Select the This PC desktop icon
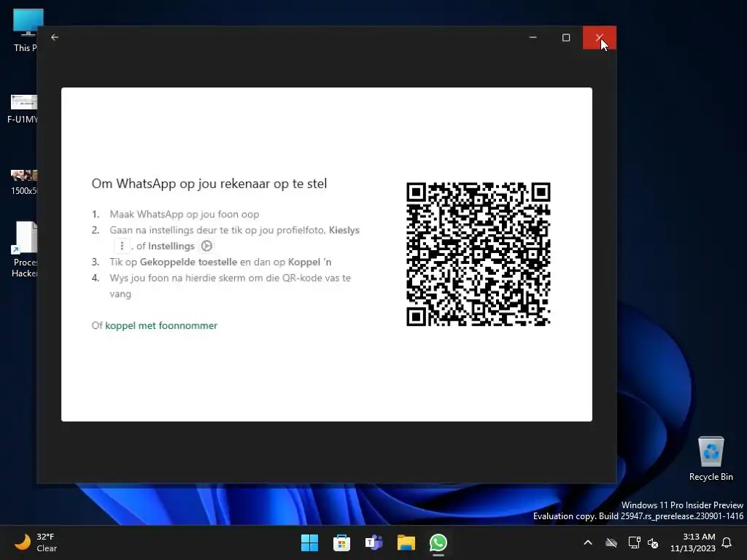 26,31
